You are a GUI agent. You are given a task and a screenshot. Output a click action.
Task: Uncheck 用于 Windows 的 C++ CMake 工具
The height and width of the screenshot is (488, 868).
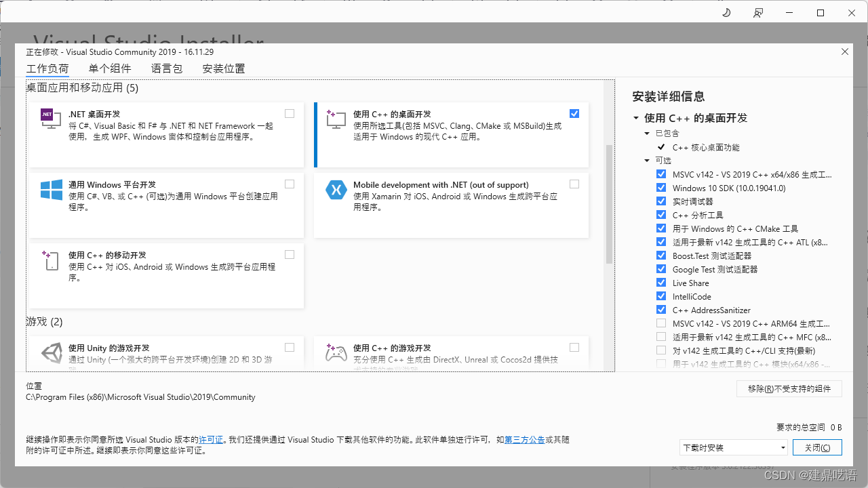tap(661, 228)
